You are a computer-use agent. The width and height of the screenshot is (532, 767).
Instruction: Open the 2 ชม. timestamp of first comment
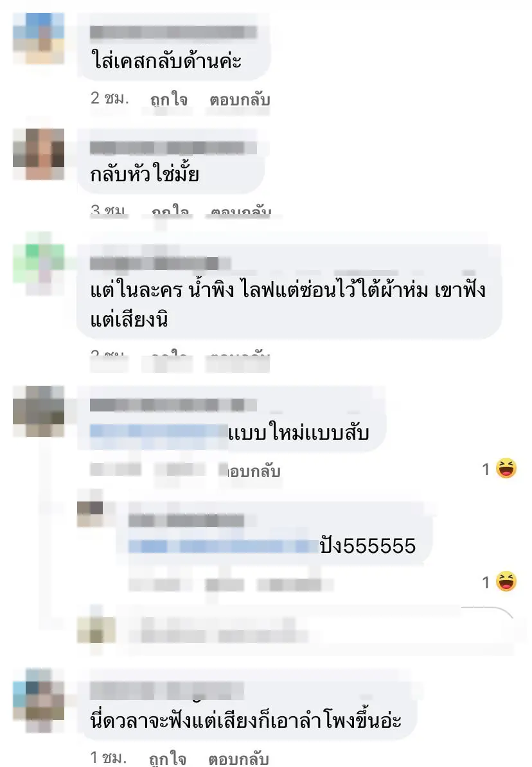pos(109,98)
